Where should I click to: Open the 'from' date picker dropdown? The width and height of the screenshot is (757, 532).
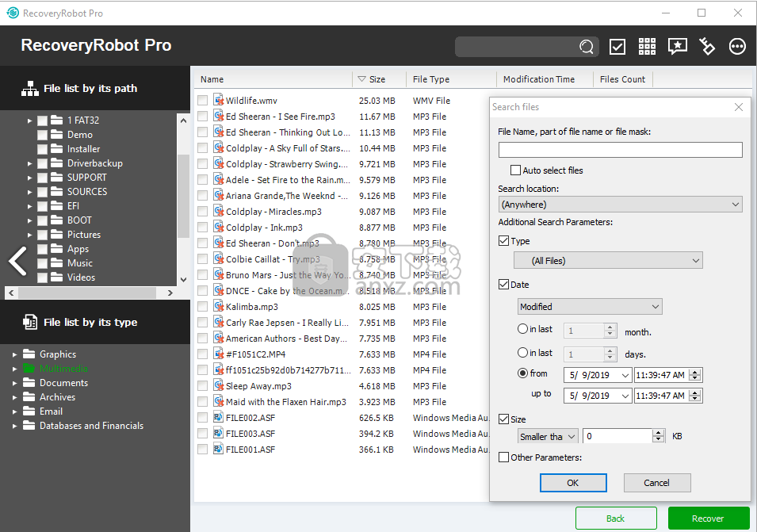point(625,375)
